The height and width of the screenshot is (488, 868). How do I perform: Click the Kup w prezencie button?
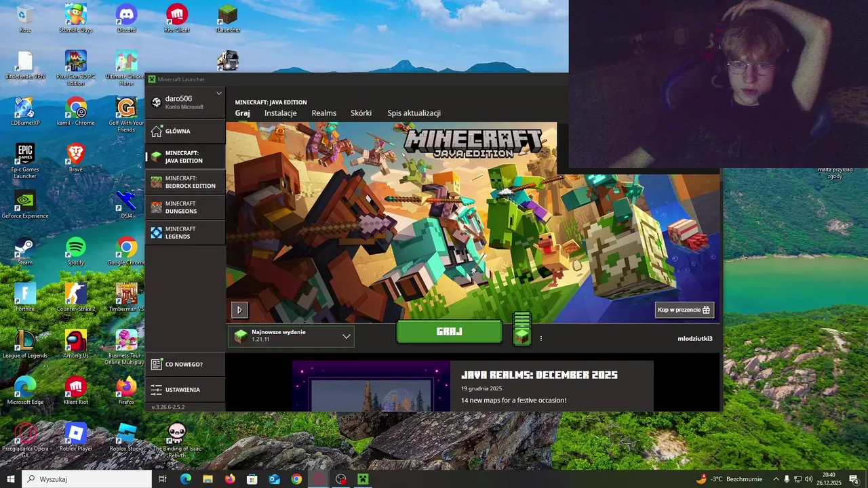[684, 310]
